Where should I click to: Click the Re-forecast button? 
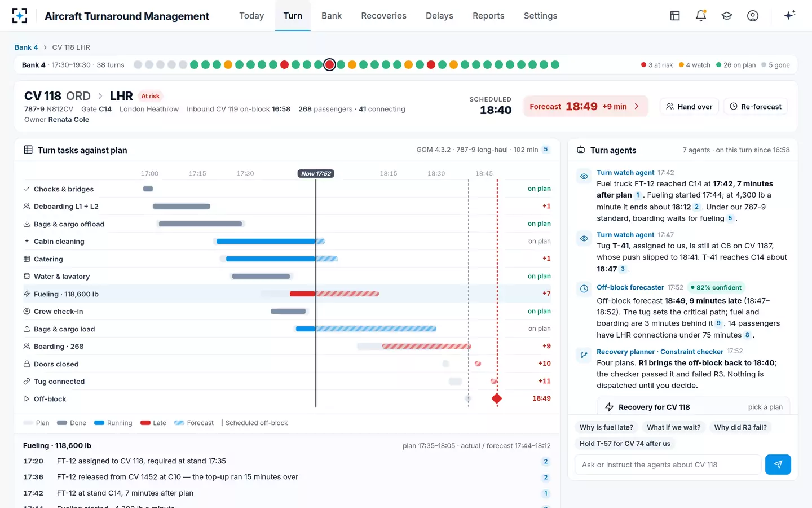point(756,106)
